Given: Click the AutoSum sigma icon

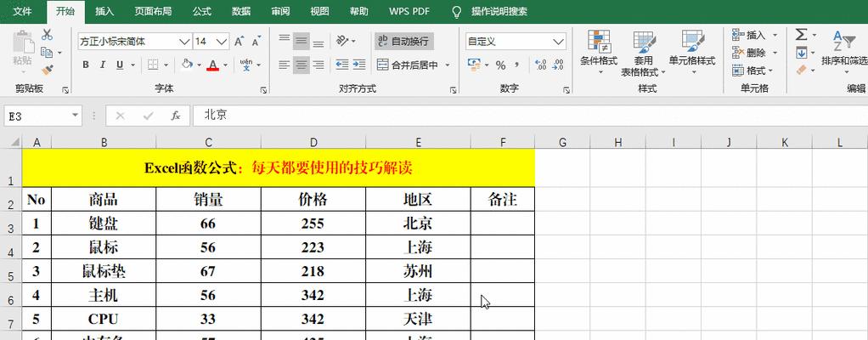Looking at the screenshot, I should point(801,34).
